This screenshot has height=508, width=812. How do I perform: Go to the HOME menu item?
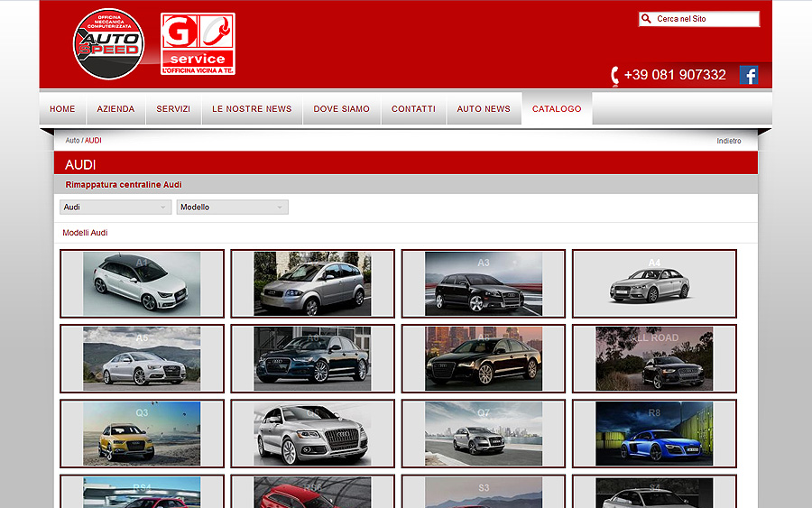62,109
